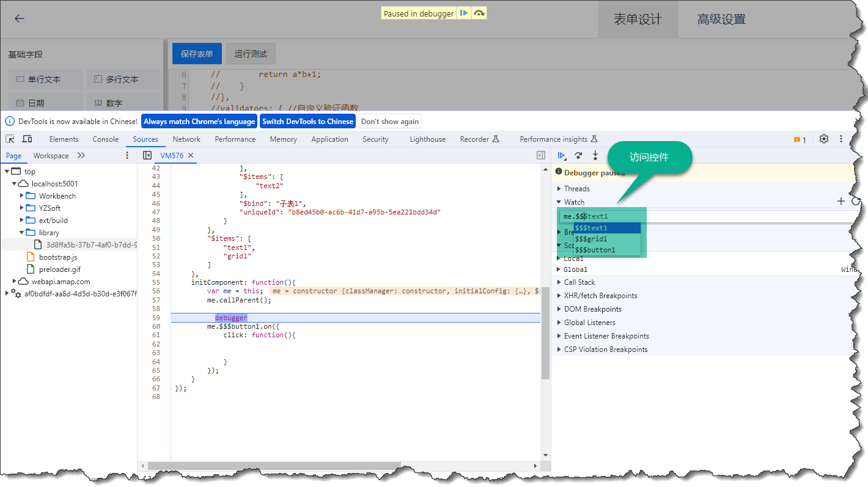
Task: Open the Console panel tab
Action: 106,139
